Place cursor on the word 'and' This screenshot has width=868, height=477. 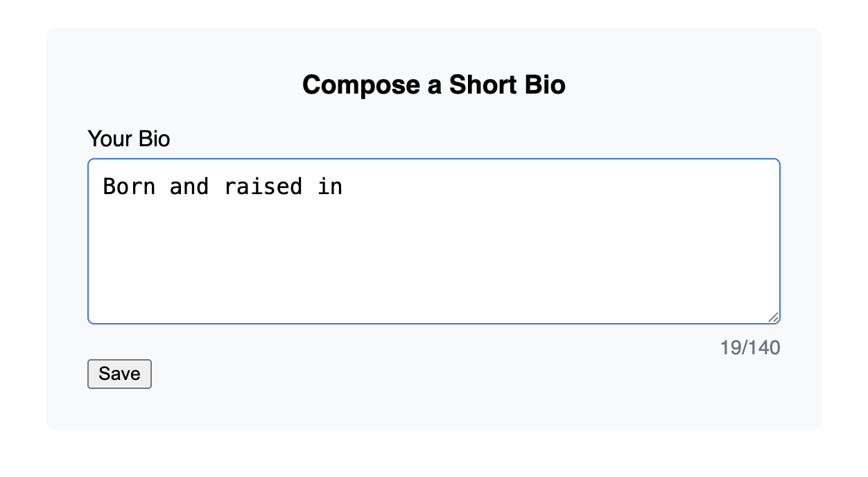[189, 187]
